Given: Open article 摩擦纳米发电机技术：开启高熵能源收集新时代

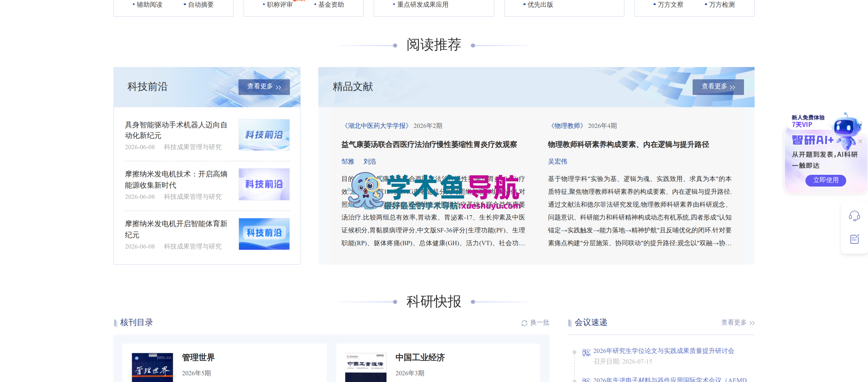Looking at the screenshot, I should click(x=176, y=180).
